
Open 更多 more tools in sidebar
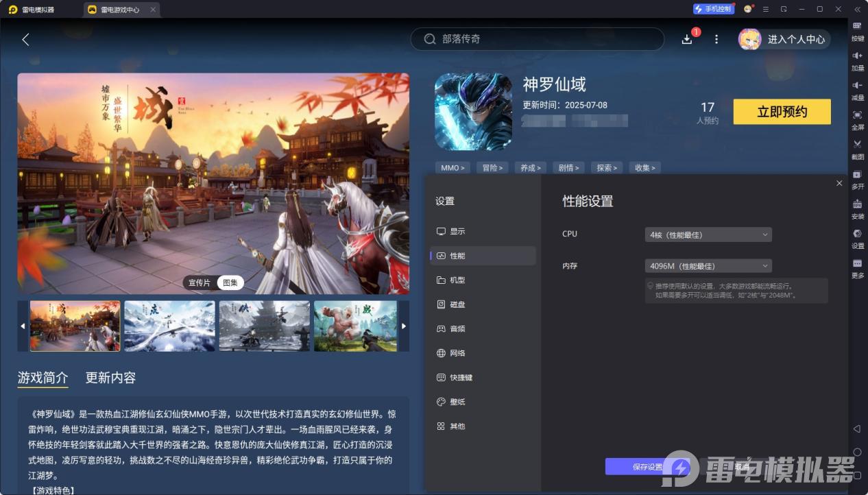(x=858, y=267)
